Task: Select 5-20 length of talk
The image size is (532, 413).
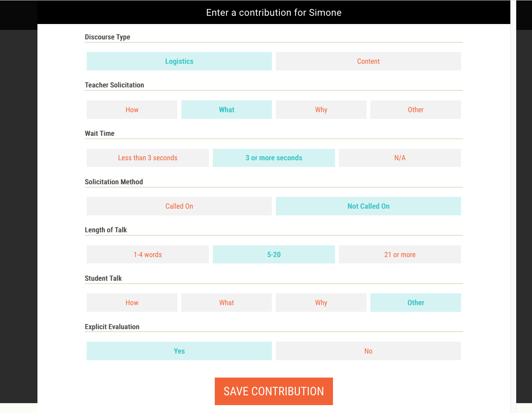Action: point(274,255)
